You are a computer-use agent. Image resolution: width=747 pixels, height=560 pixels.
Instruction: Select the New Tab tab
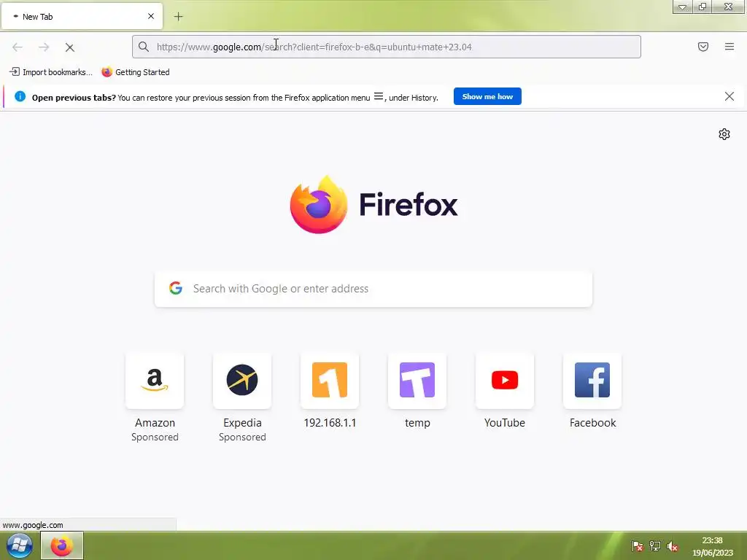(82, 16)
